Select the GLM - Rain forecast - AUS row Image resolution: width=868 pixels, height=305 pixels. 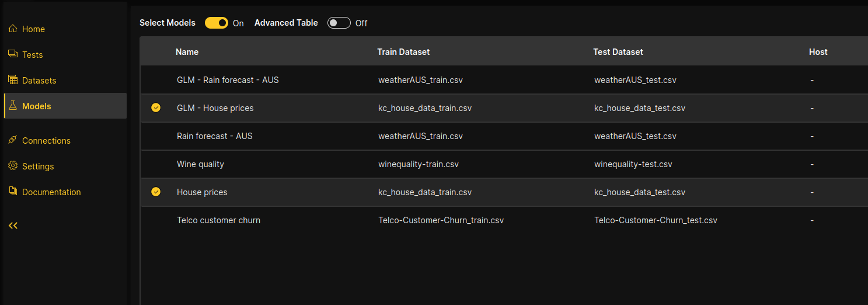tap(228, 80)
